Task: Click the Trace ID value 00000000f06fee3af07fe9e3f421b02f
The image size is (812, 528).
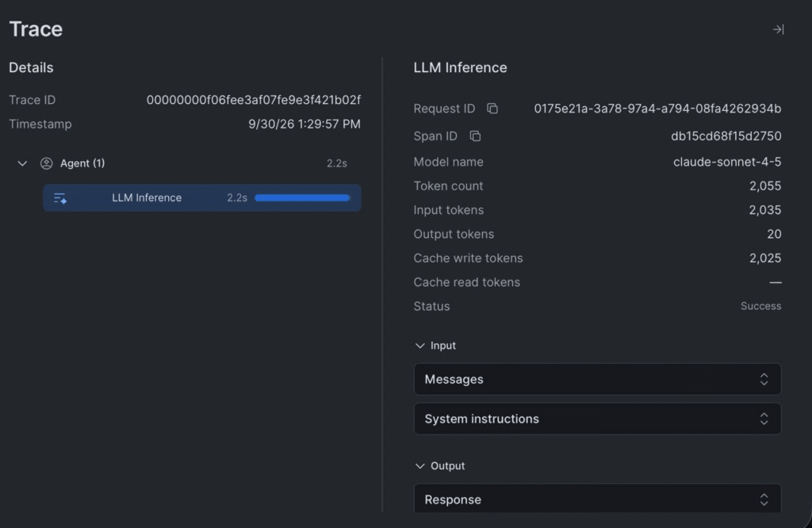Action: click(254, 100)
